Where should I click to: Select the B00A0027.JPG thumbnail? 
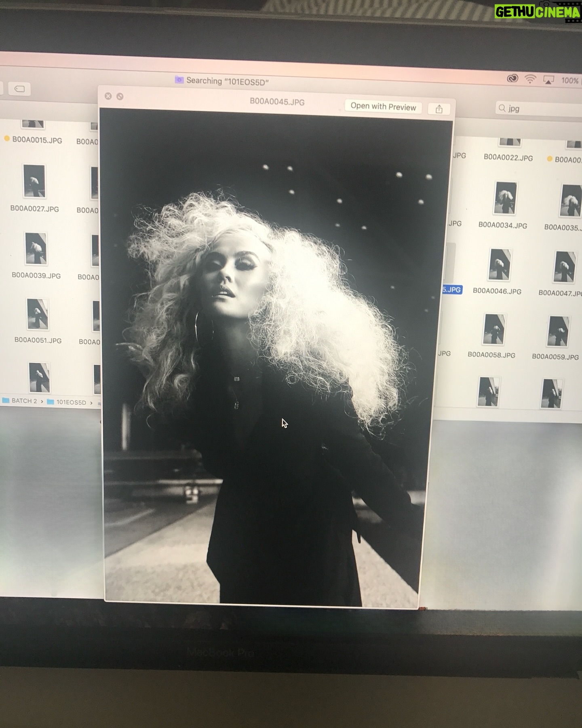click(34, 181)
